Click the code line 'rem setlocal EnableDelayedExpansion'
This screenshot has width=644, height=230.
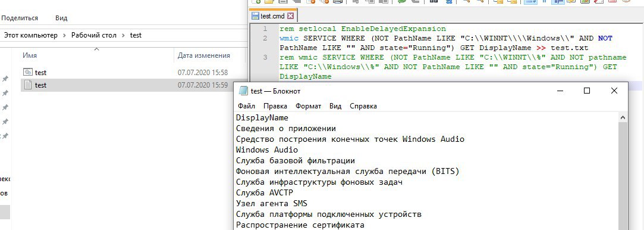(363, 29)
